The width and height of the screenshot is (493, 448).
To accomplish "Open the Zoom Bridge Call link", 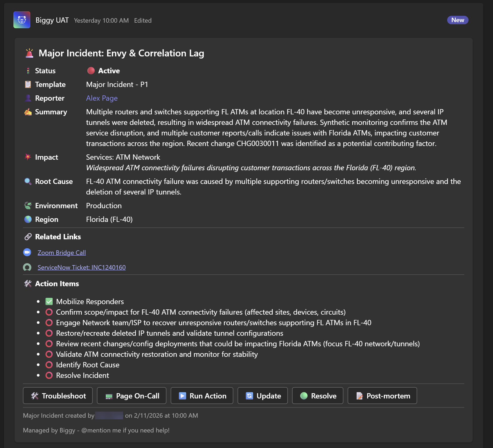I will [x=62, y=252].
